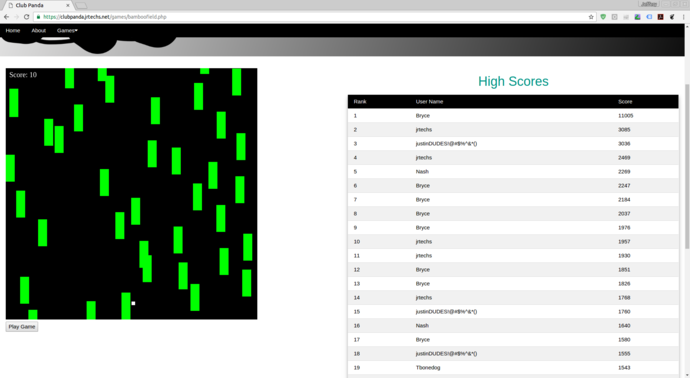690x378 pixels.
Task: Click the browser forward arrow
Action: click(16, 17)
